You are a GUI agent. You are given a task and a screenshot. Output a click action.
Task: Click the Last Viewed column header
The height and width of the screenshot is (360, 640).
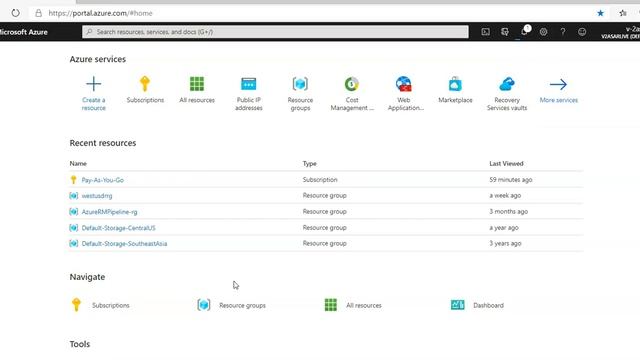pyautogui.click(x=506, y=164)
